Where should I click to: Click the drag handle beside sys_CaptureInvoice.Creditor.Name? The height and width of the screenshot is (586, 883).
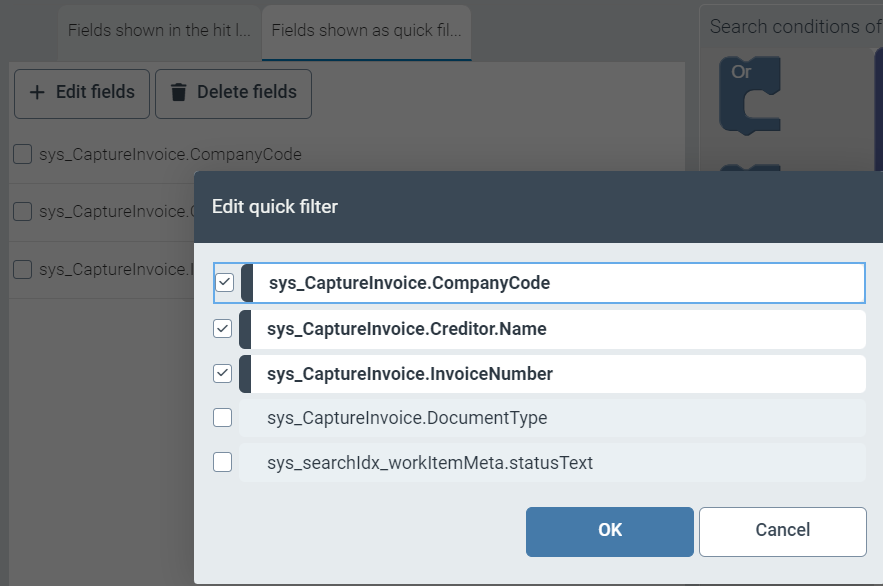point(247,328)
